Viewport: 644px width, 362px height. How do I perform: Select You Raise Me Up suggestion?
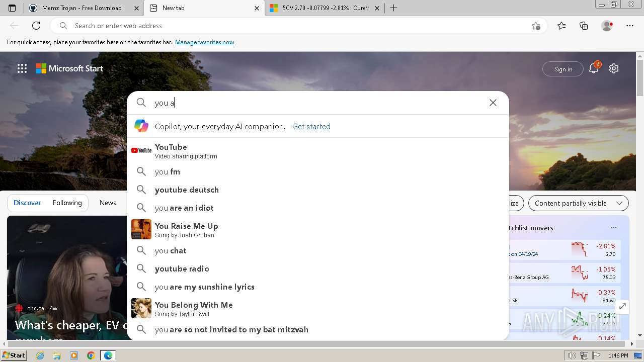pos(318,230)
